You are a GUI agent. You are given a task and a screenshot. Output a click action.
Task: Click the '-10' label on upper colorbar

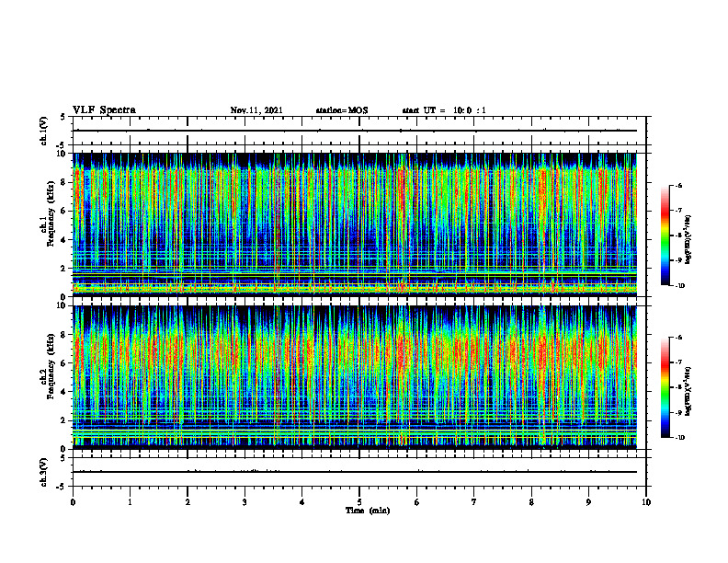click(x=680, y=286)
